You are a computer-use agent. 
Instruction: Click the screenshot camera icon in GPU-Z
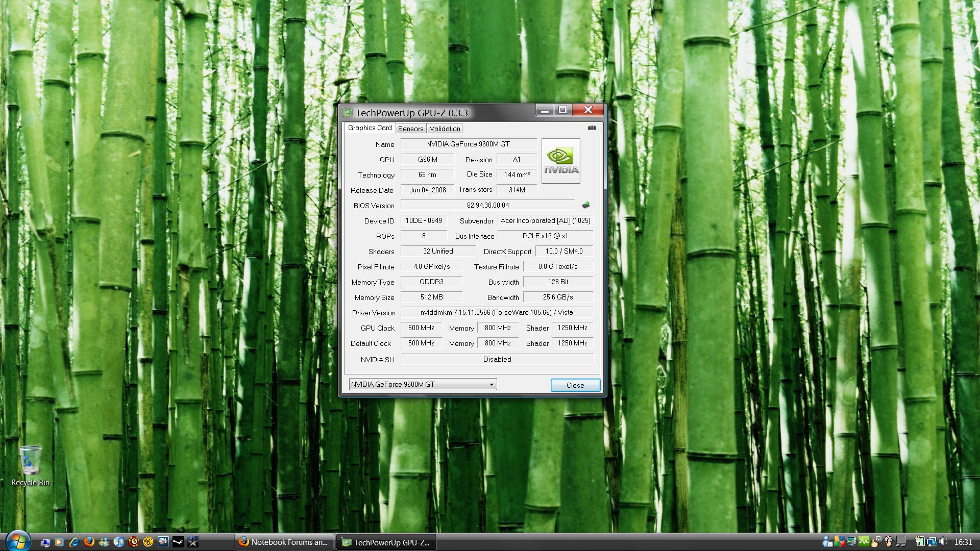pos(592,128)
